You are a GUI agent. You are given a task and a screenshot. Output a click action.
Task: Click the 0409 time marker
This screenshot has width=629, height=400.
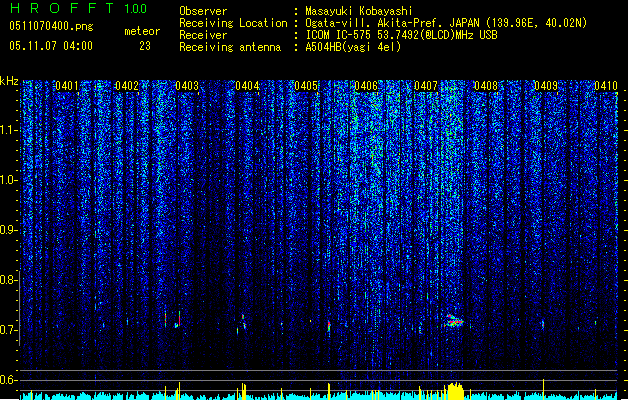(546, 86)
